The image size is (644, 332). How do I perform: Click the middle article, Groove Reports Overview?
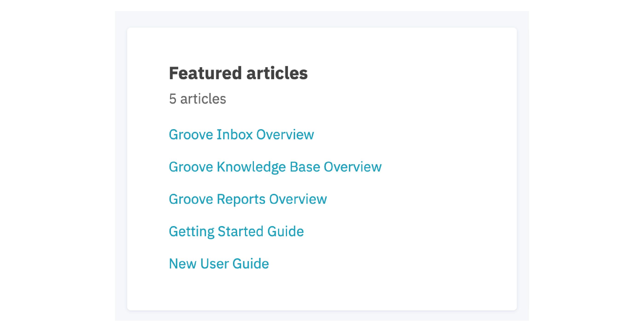pyautogui.click(x=247, y=199)
